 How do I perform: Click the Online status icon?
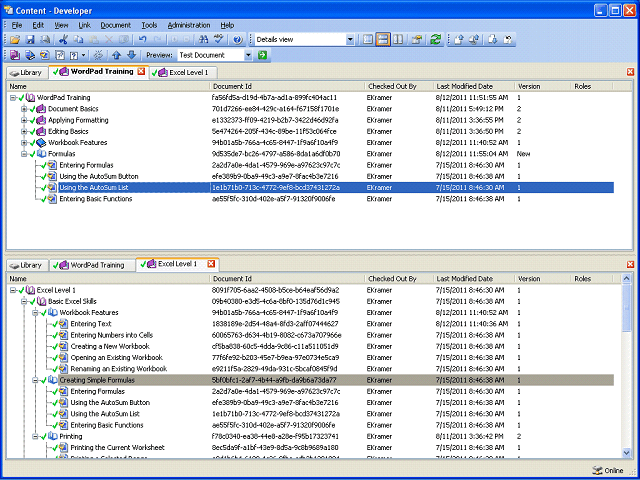597,470
